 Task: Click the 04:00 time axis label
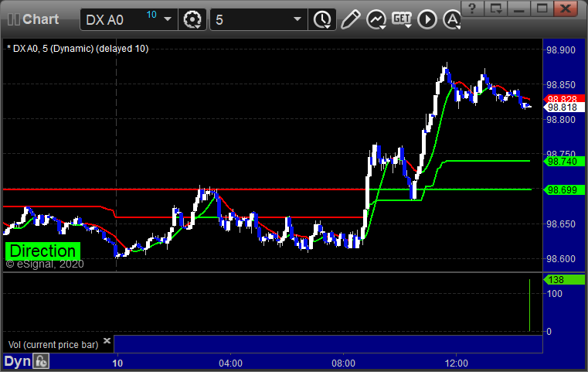tap(230, 363)
